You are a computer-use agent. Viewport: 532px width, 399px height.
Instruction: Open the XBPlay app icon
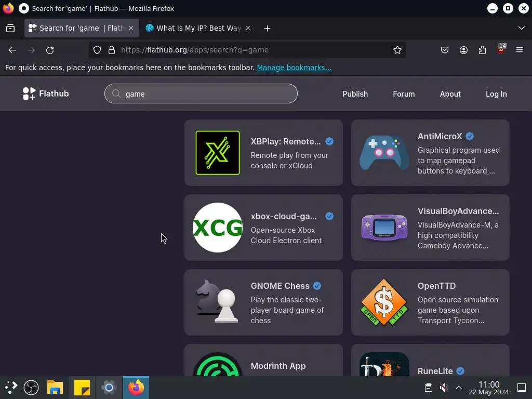(218, 153)
